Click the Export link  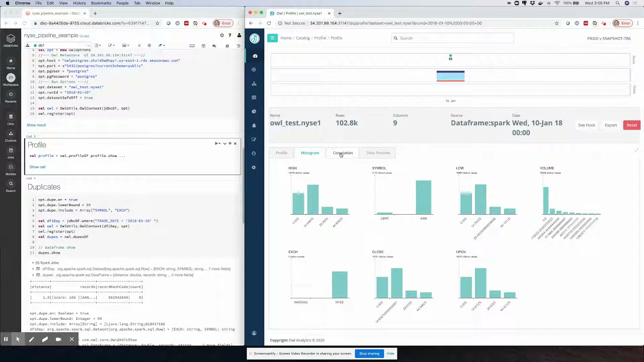coord(611,125)
